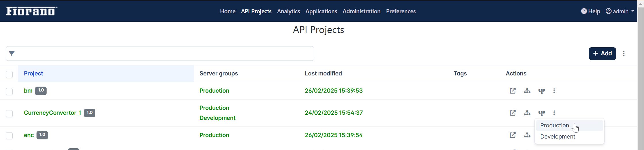Click the filter funnel icon
The height and width of the screenshot is (150, 644).
(12, 53)
